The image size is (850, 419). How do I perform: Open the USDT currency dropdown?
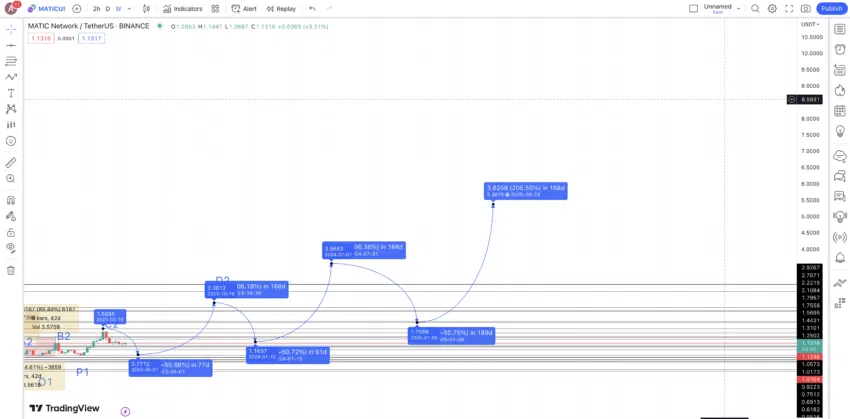tap(809, 24)
